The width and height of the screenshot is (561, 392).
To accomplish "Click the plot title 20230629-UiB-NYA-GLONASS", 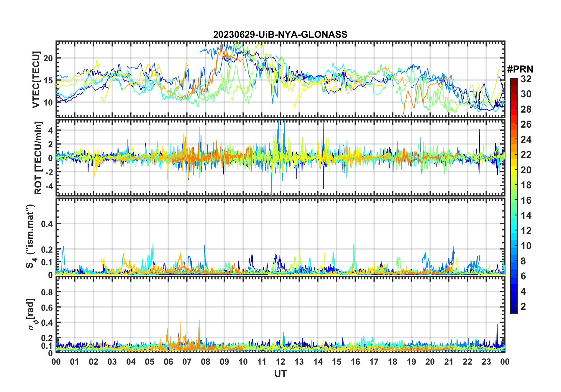I will pos(280,35).
